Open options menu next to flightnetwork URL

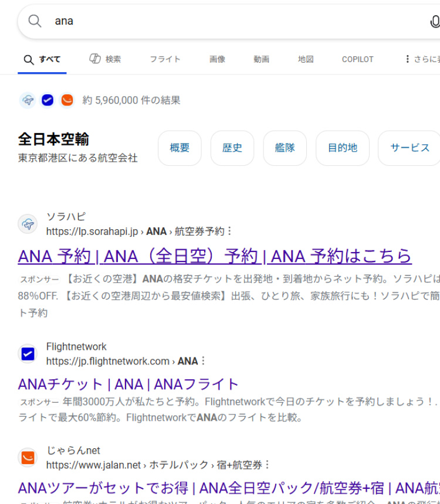coord(204,361)
